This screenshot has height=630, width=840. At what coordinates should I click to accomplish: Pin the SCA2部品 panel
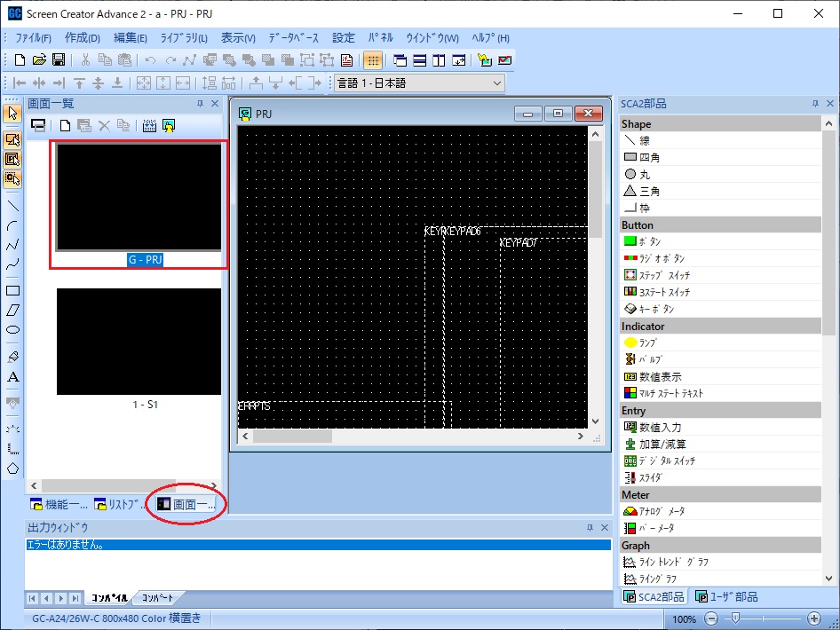click(815, 104)
